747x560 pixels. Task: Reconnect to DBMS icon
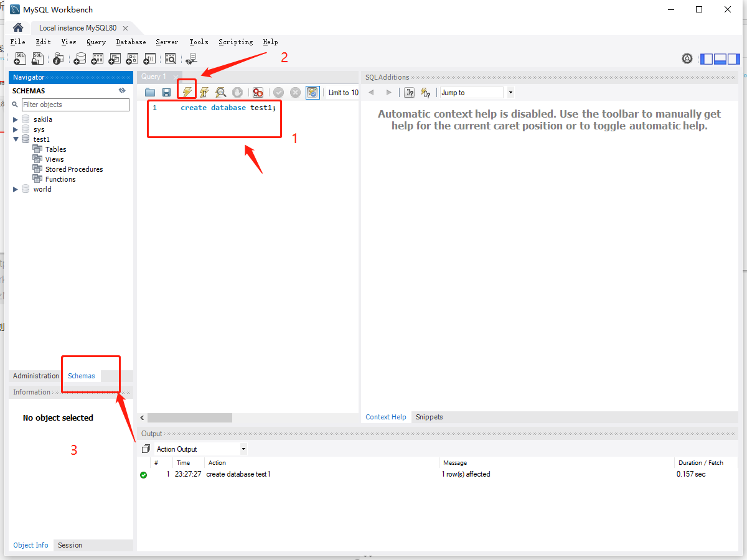click(191, 58)
